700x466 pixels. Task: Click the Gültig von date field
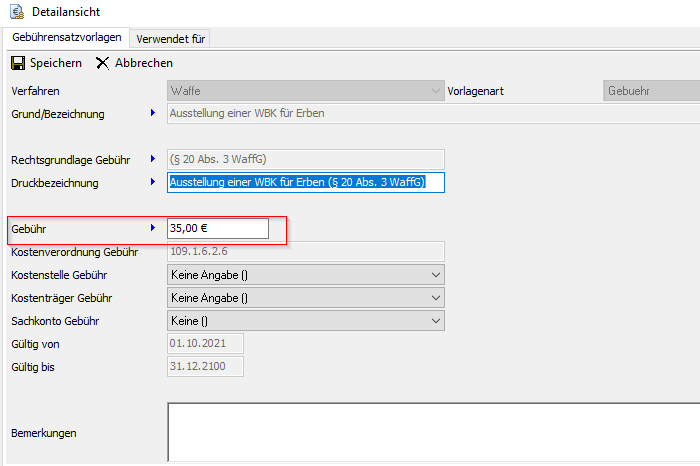[205, 344]
